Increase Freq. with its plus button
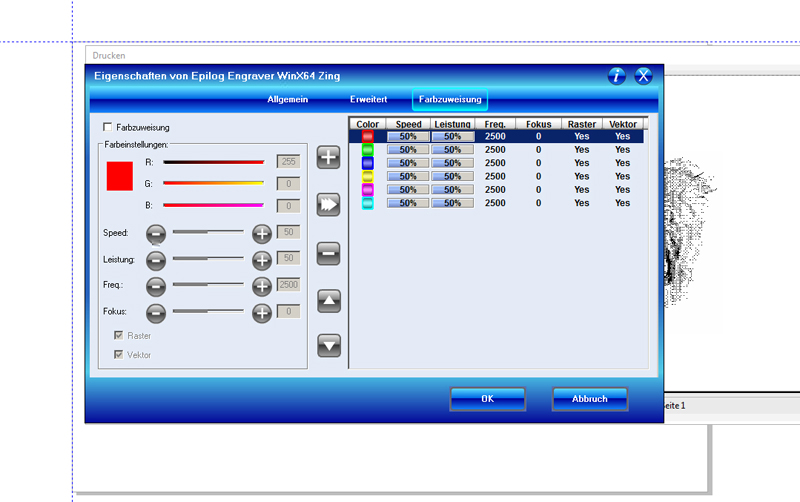The width and height of the screenshot is (800, 502). (x=261, y=286)
